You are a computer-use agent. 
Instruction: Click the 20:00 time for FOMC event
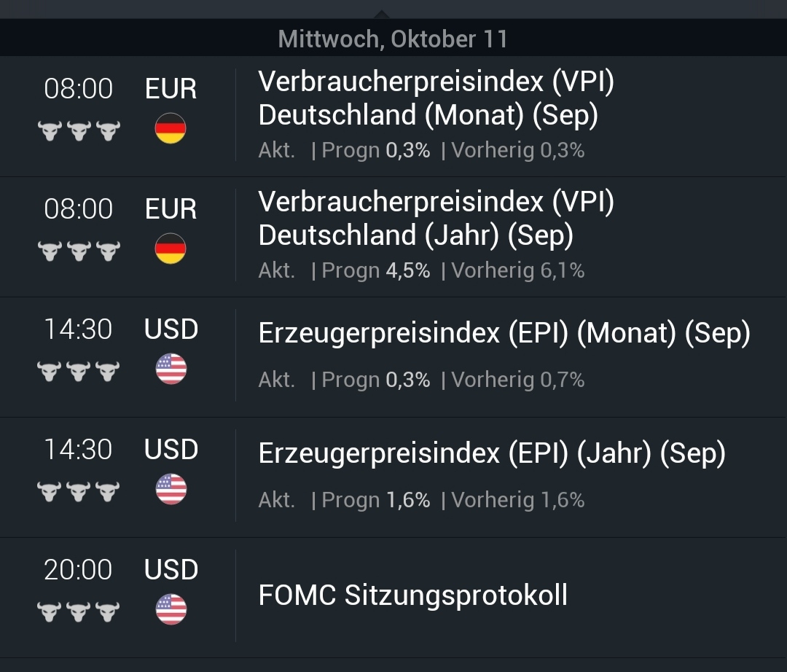(79, 570)
